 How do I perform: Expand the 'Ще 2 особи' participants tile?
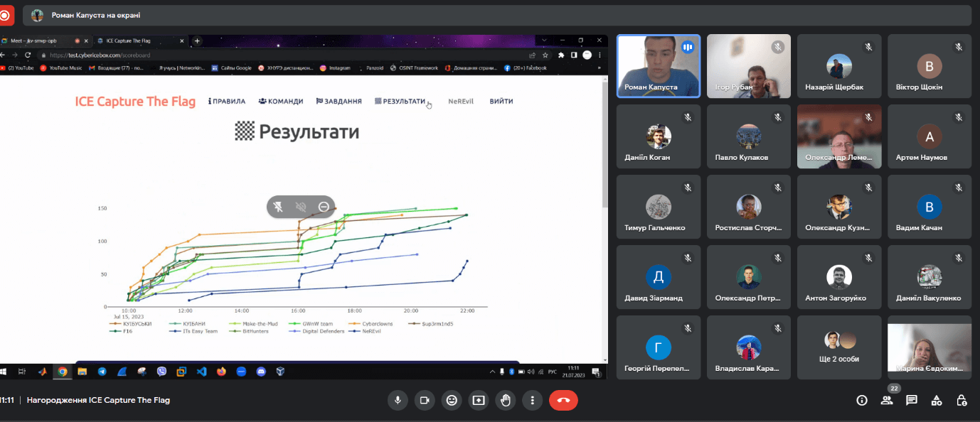pos(839,348)
